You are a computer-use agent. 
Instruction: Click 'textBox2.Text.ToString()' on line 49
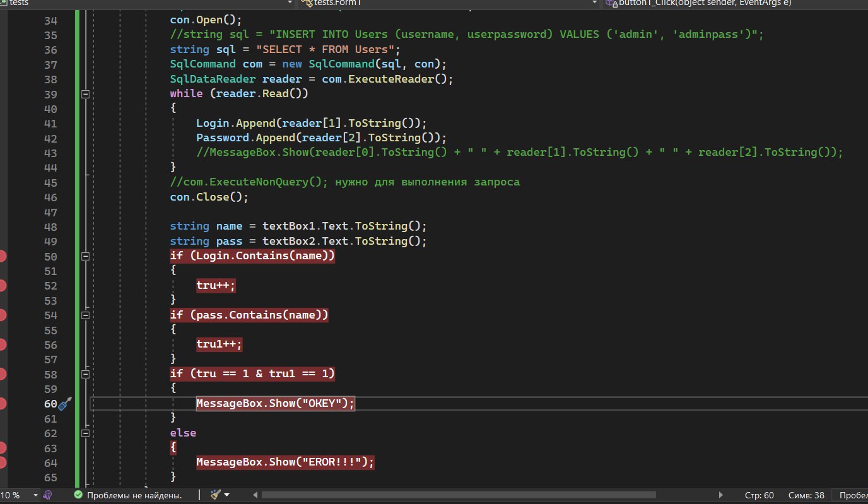(x=341, y=241)
